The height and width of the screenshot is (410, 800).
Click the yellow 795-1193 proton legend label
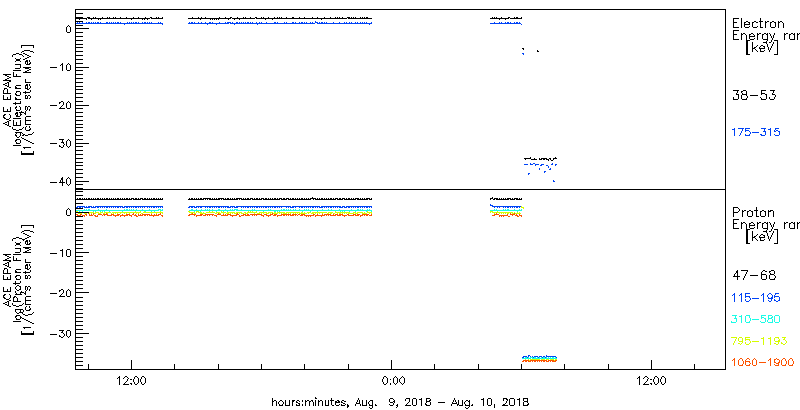759,341
